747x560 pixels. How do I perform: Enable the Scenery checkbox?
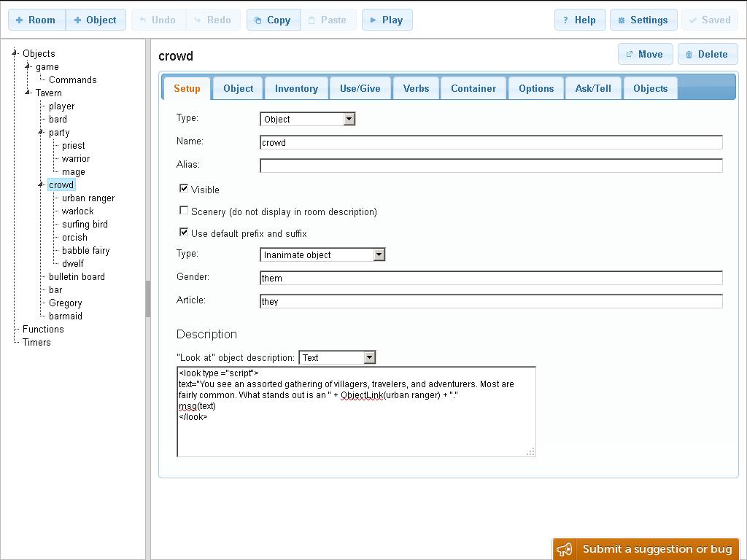click(x=184, y=210)
